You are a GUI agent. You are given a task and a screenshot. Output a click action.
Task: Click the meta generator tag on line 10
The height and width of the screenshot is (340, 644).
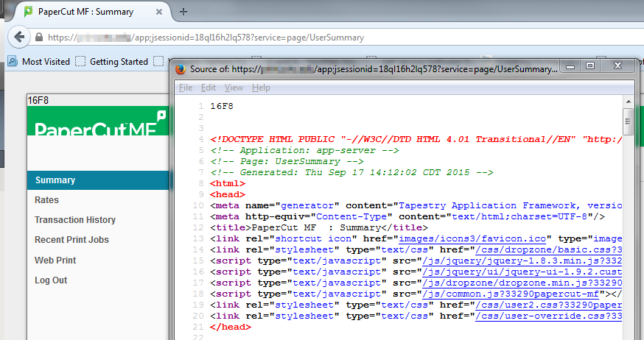[416, 205]
